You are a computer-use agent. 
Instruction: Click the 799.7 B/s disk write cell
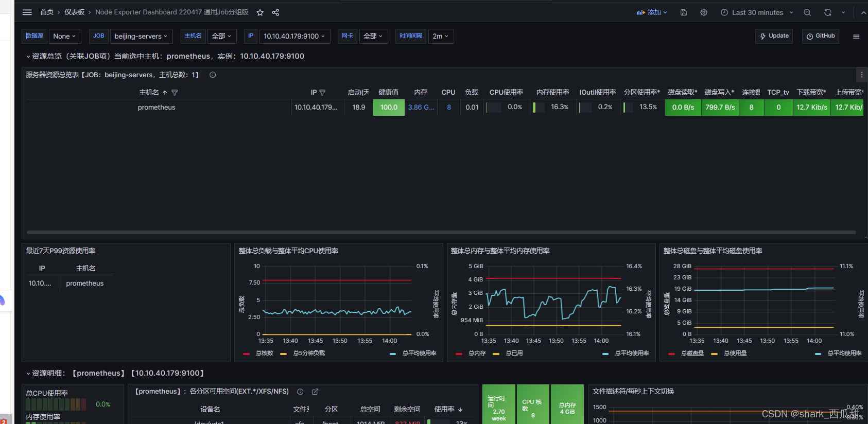click(x=720, y=108)
